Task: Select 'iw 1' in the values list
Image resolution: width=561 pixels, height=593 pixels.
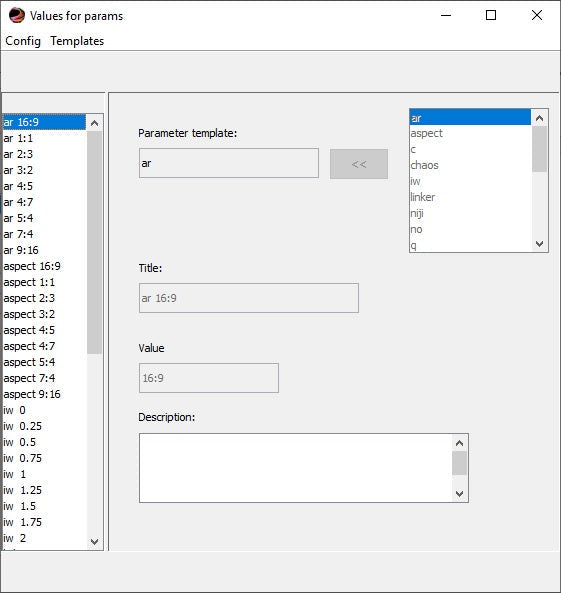Action: [x=44, y=474]
